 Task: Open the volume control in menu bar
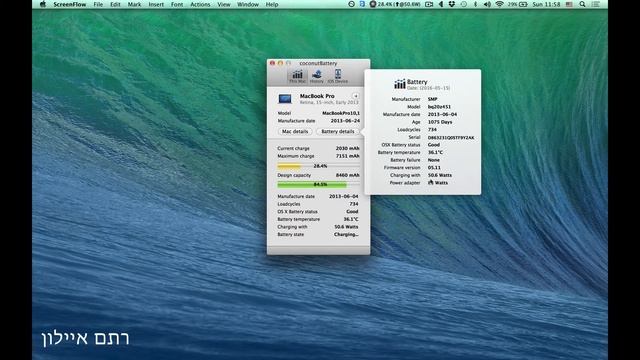click(x=487, y=4)
